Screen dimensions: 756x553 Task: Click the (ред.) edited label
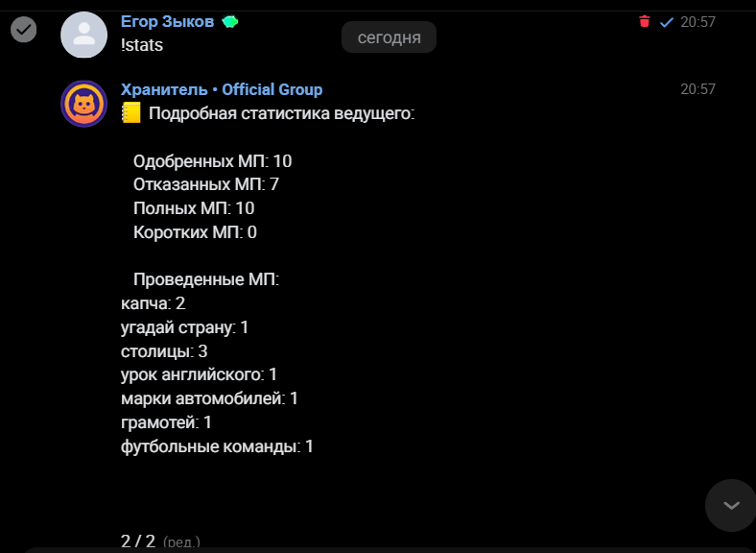point(181,542)
